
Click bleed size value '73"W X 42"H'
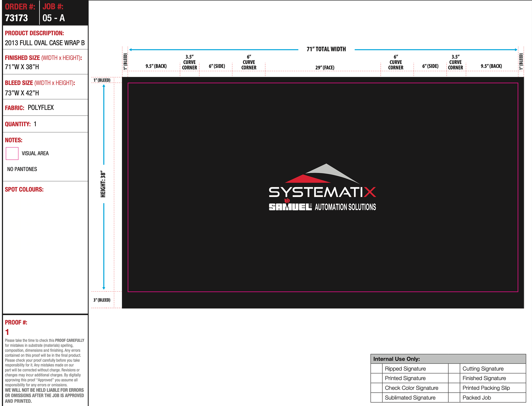pos(22,93)
